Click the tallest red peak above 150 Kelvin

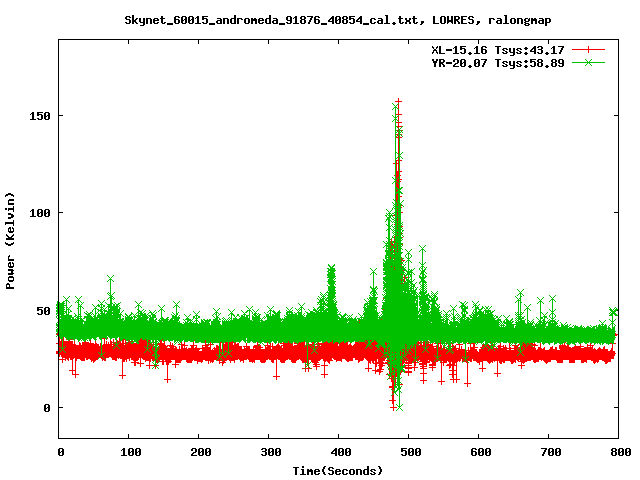pyautogui.click(x=398, y=102)
